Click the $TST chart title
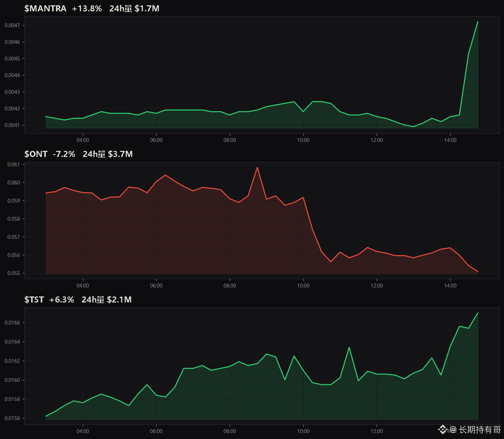 34,300
